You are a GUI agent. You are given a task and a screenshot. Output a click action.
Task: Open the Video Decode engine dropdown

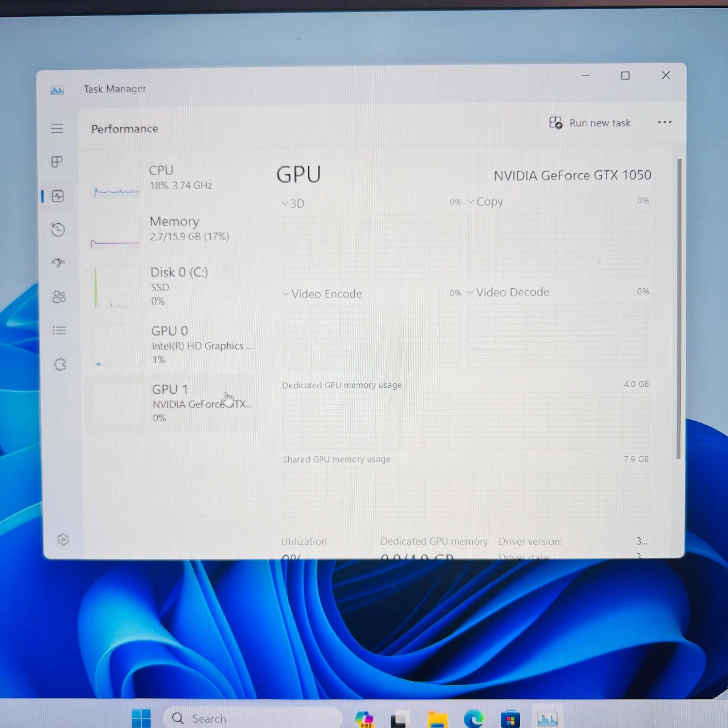pos(508,292)
